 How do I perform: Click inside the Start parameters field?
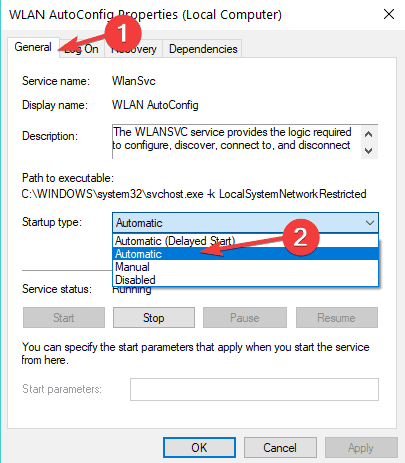click(x=254, y=389)
